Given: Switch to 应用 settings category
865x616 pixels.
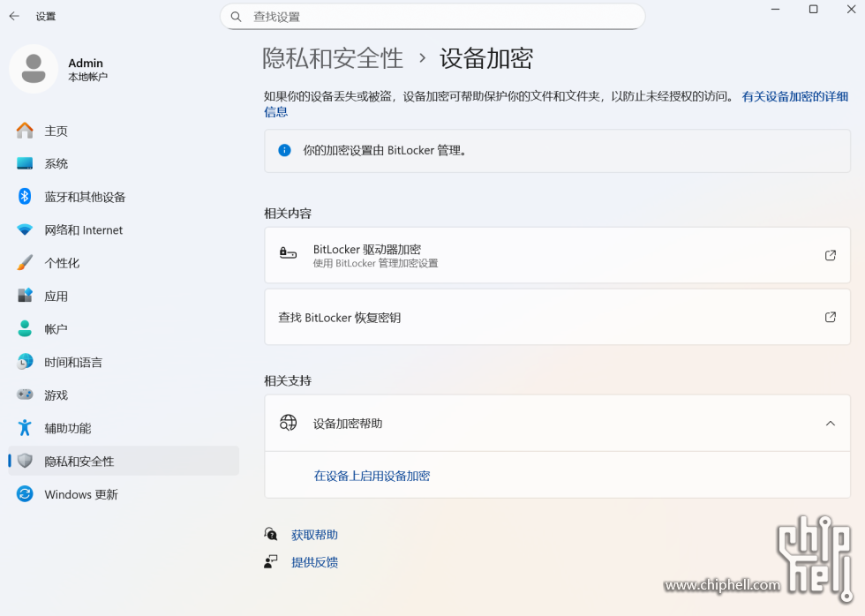Looking at the screenshot, I should click(56, 297).
